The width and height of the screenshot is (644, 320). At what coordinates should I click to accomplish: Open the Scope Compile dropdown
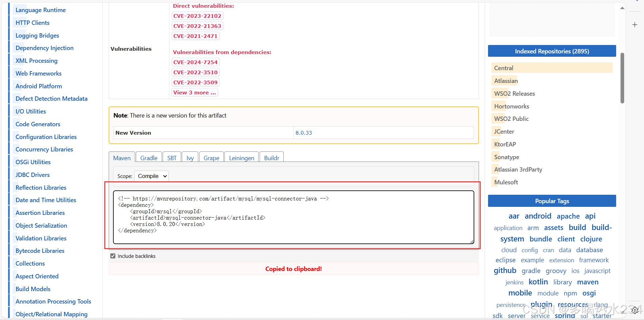(x=151, y=176)
